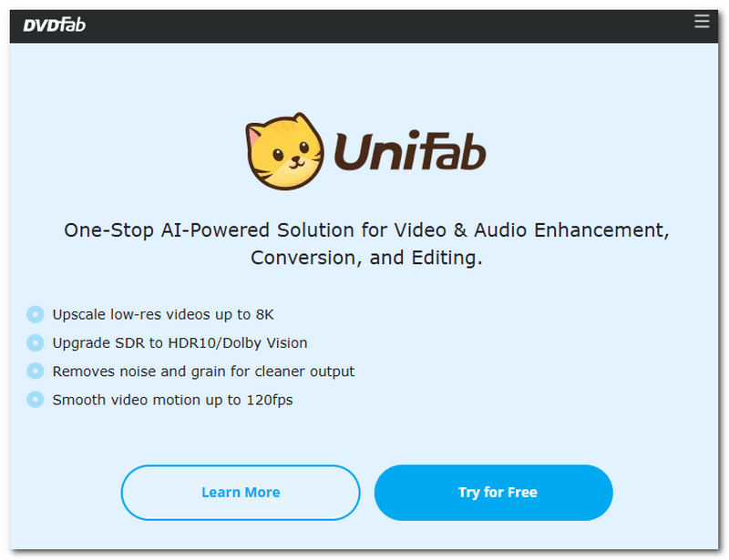
Task: Expand the navigation menu via the hamburger icon
Action: [x=701, y=21]
